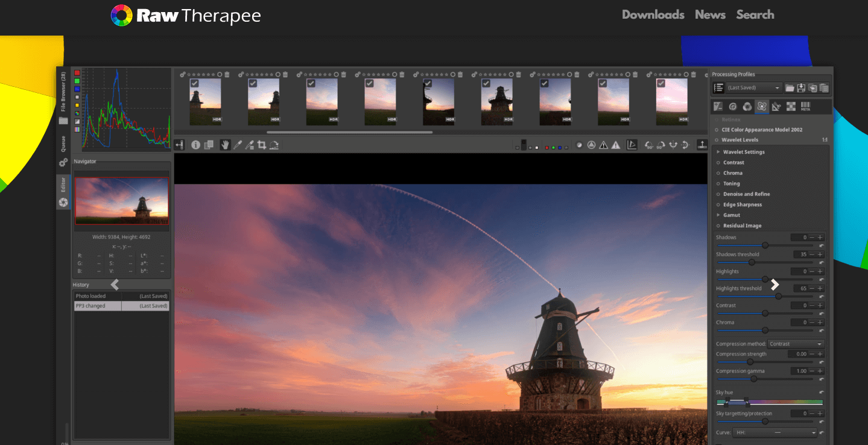
Task: Select the Crop tool
Action: [x=261, y=145]
